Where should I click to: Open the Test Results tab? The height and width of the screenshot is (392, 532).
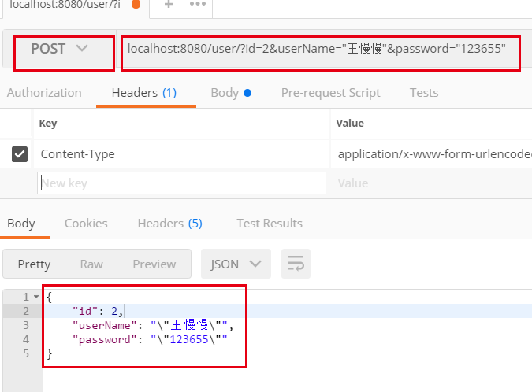270,224
